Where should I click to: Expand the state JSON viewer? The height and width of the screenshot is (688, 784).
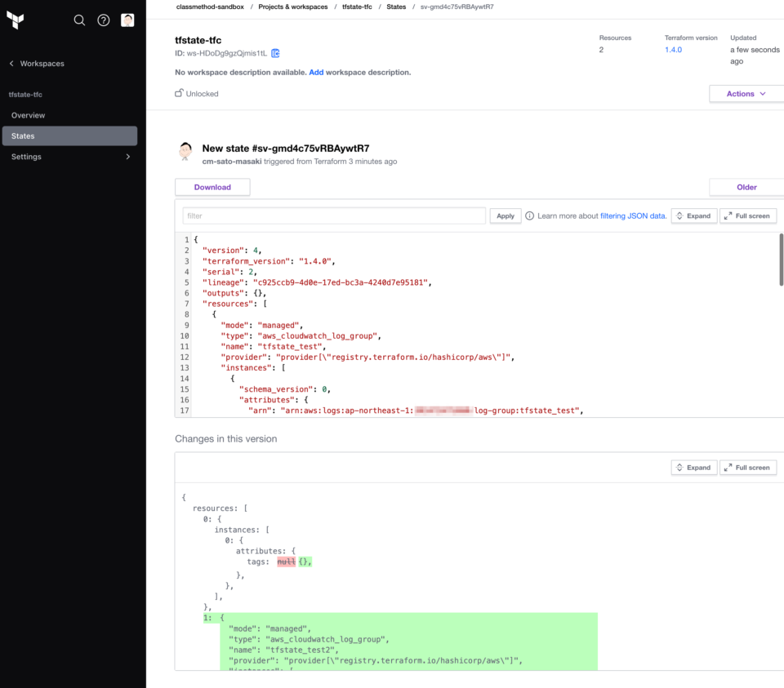[693, 215]
